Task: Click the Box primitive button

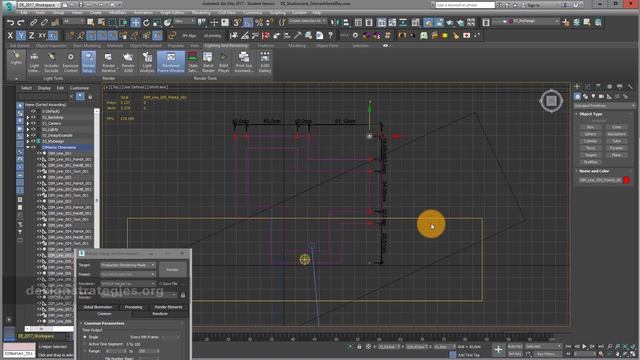Action: (590, 127)
